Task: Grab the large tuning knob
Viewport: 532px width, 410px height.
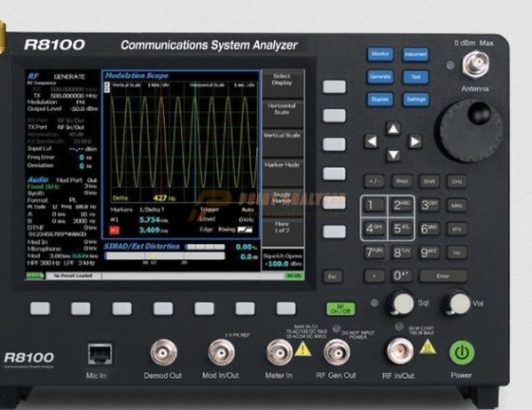Action: click(469, 130)
